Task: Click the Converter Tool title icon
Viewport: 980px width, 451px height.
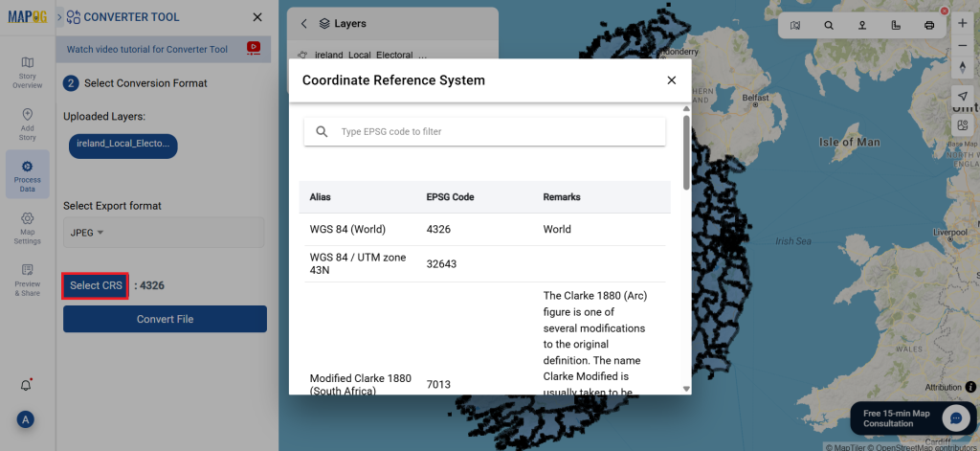Action: pos(74,17)
